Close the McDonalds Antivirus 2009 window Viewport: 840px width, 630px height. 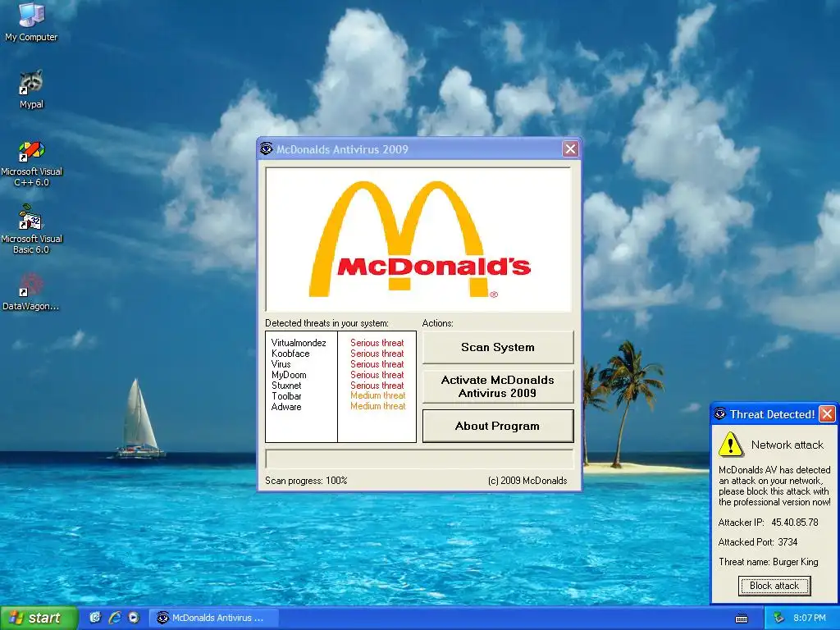coord(570,149)
